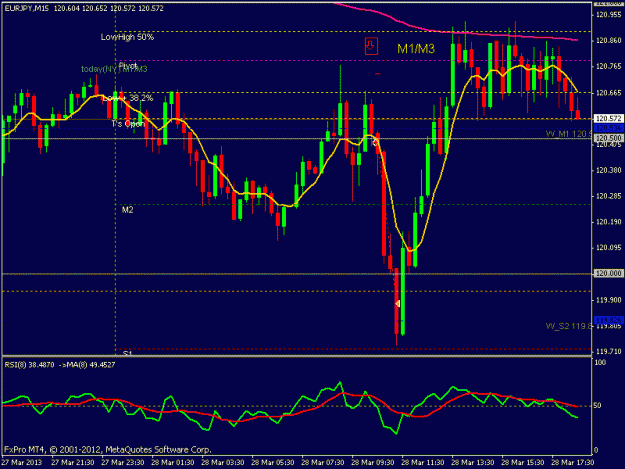Click the 120.000 price tag on scale
The width and height of the screenshot is (625, 469).
click(x=609, y=273)
